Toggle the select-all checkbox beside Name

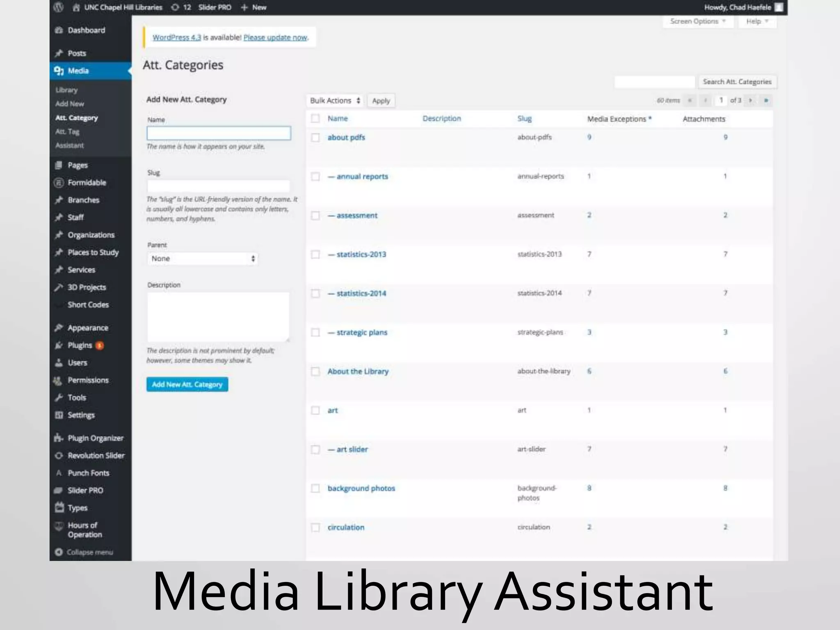(x=315, y=119)
